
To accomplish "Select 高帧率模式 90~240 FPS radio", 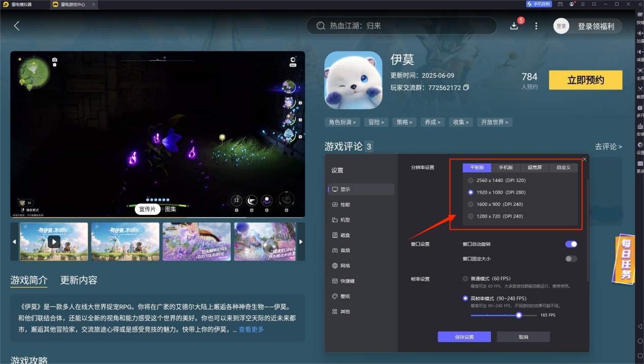I will (x=466, y=298).
